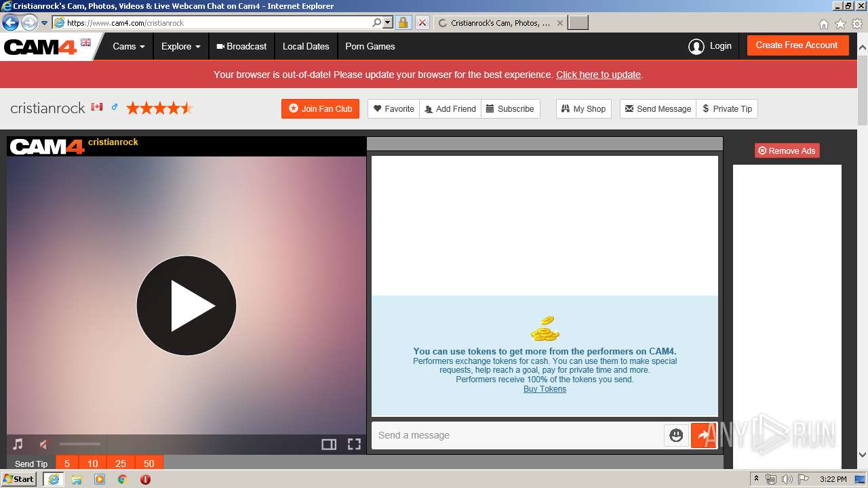Open the Windows Start menu
This screenshot has height=488, width=868.
pyautogui.click(x=18, y=479)
